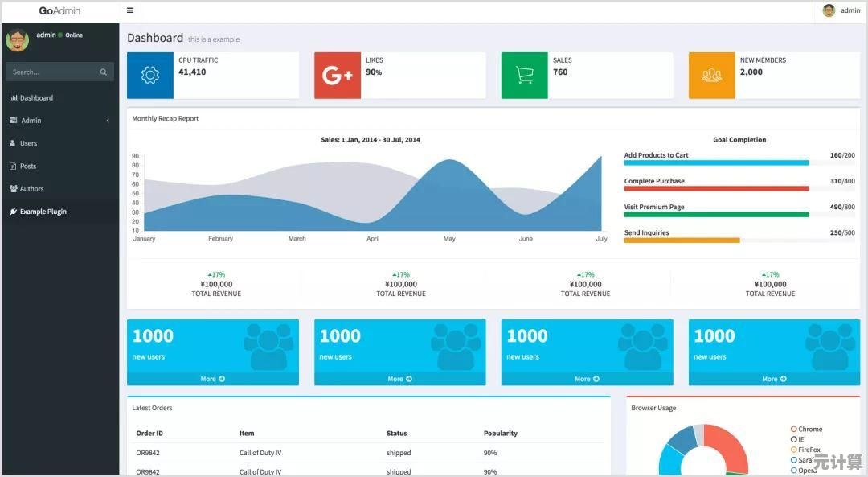868x477 pixels.
Task: Click the Item column header
Action: (247, 434)
